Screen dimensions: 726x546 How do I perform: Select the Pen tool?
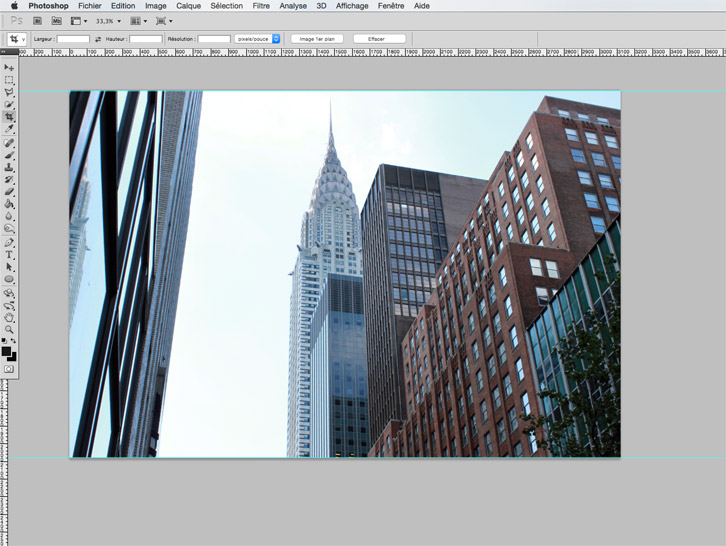9,243
